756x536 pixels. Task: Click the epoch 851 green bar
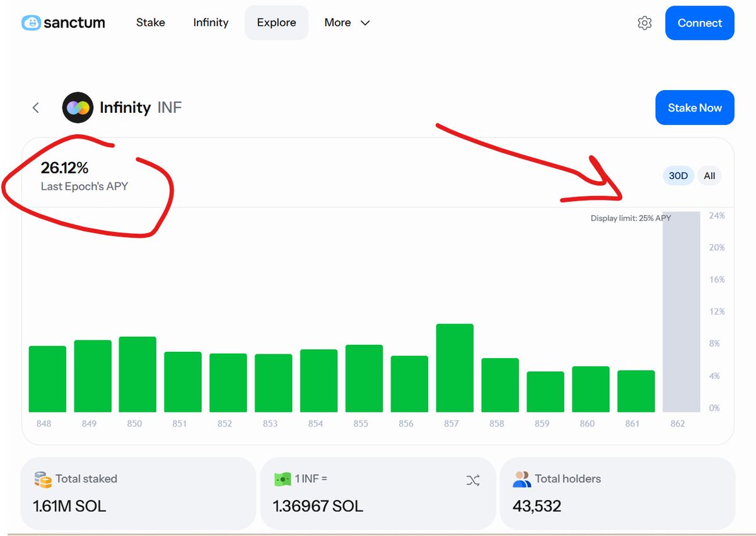183,382
